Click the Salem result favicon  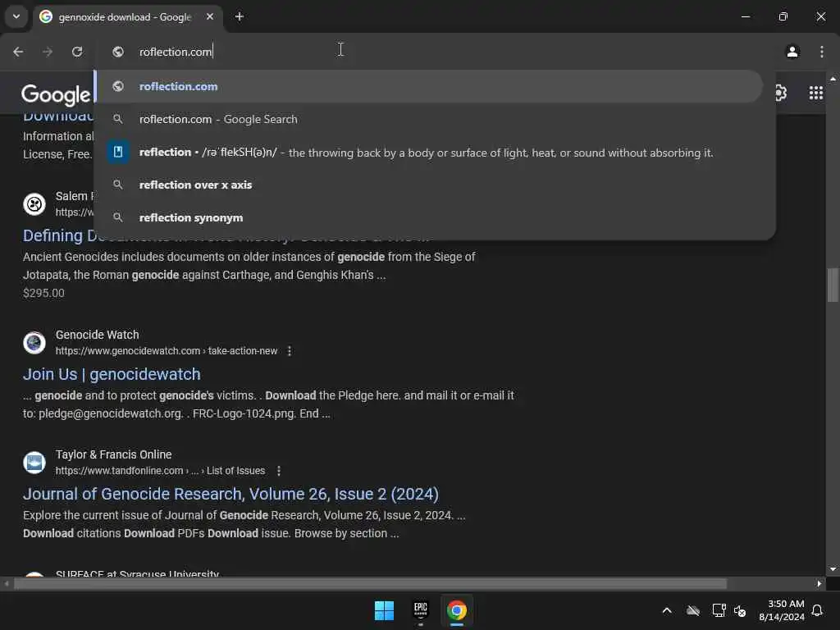tap(34, 204)
